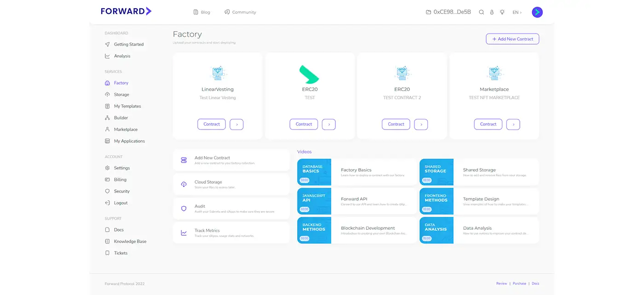The height and width of the screenshot is (295, 644).
Task: Click the lightbulb icon in top bar
Action: [x=502, y=12]
